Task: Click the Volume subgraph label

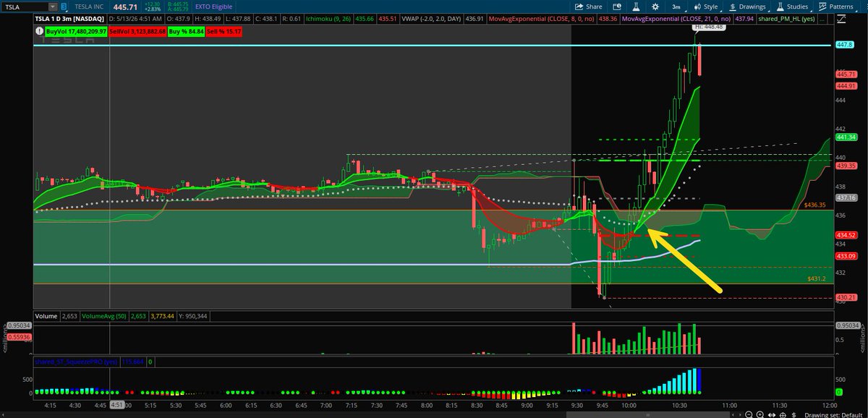Action: pyautogui.click(x=46, y=315)
